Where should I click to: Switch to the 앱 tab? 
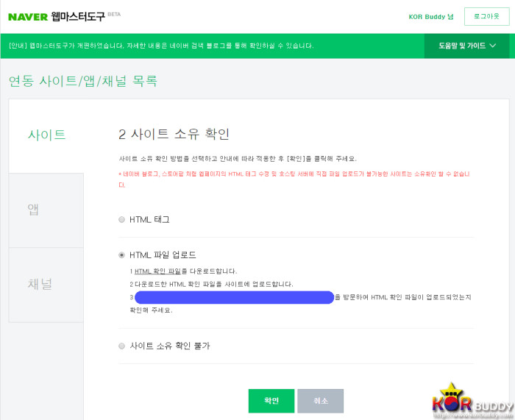[x=34, y=210]
